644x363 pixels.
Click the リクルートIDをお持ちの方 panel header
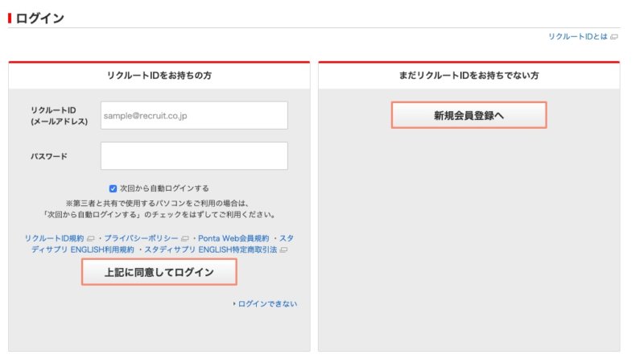point(159,75)
